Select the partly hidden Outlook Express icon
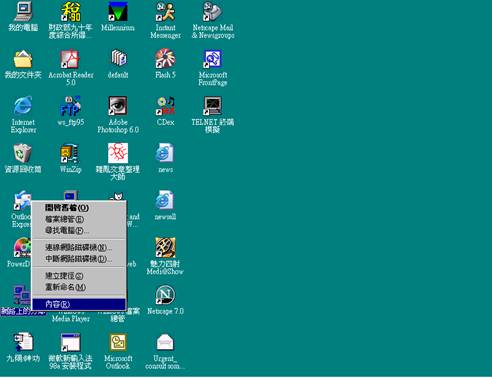This screenshot has height=378, width=492. 21,201
